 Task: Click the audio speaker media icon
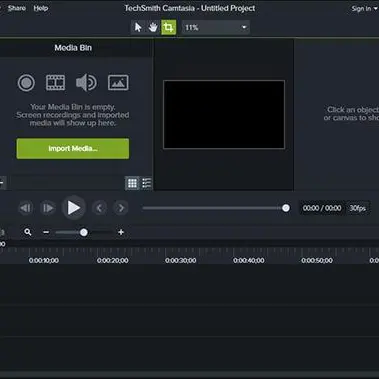86,82
